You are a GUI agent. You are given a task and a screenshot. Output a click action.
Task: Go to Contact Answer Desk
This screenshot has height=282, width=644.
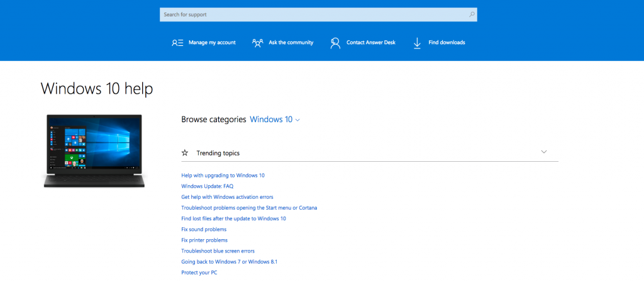click(x=371, y=42)
